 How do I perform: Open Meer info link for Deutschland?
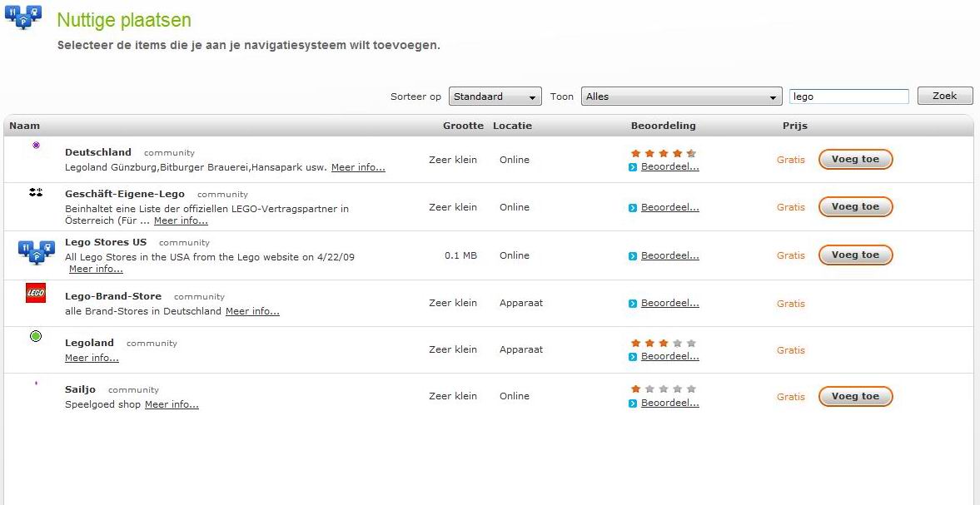(x=358, y=167)
